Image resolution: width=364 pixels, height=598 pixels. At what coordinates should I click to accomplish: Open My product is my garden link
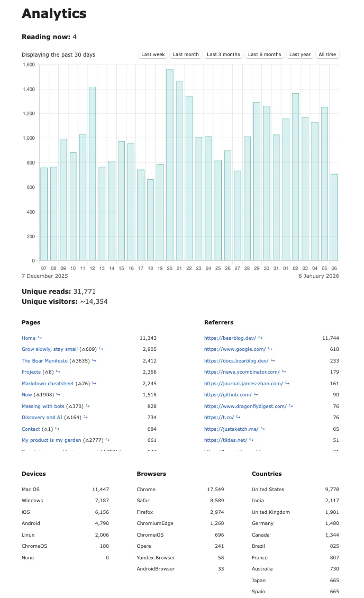[x=51, y=440]
